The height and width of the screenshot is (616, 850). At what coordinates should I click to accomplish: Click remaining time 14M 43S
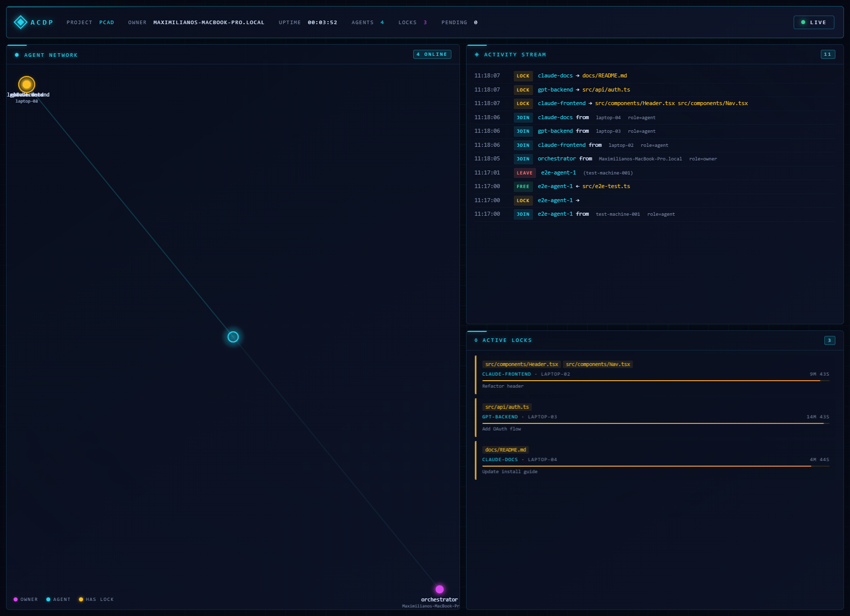coord(818,417)
